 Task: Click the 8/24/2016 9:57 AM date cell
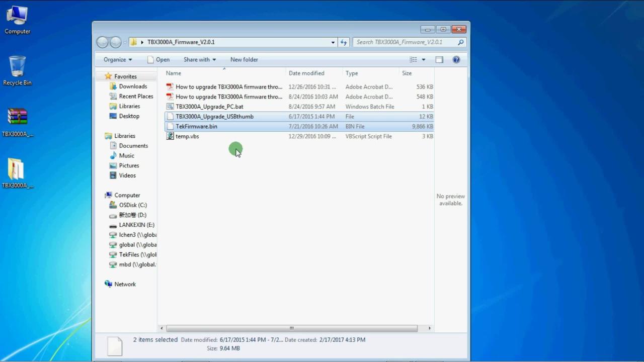312,107
